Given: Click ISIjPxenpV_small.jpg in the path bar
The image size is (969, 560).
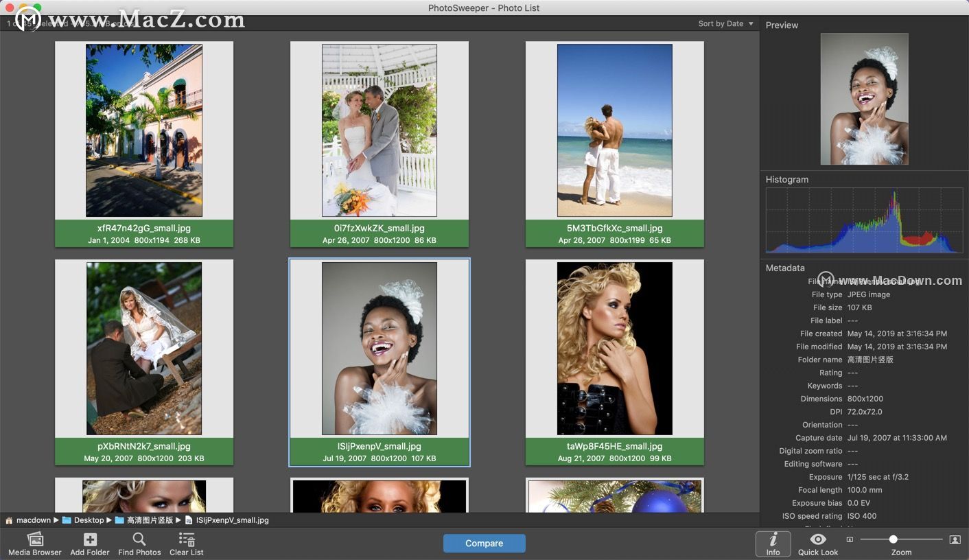Looking at the screenshot, I should pos(233,520).
